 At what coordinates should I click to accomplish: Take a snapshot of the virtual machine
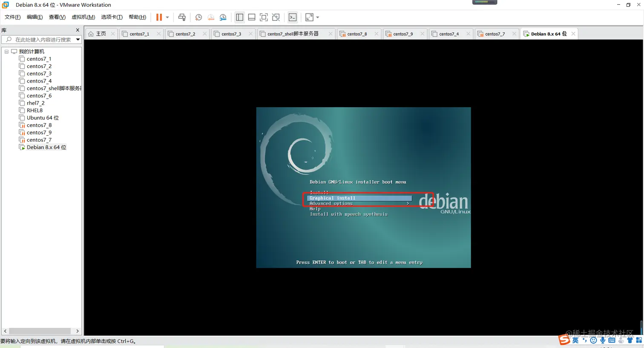pos(198,17)
